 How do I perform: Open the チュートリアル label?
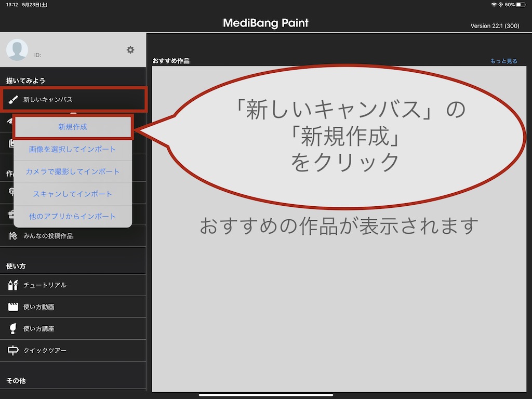[45, 285]
